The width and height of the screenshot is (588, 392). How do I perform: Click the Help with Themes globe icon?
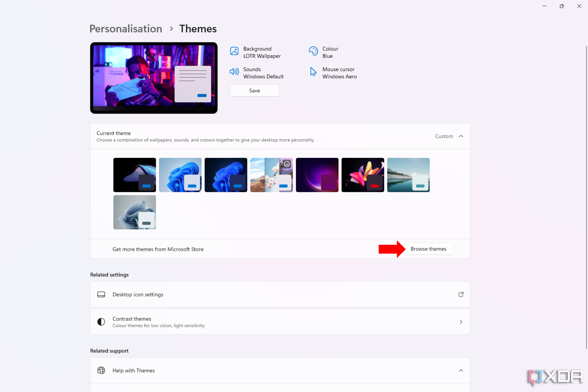(x=101, y=370)
